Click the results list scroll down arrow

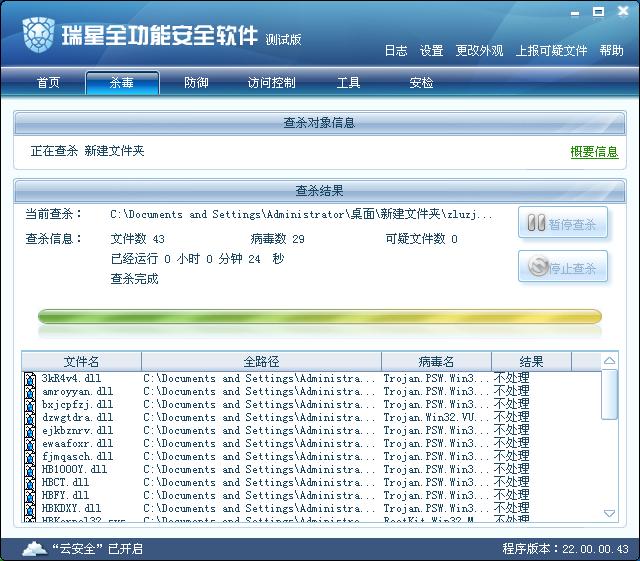pos(609,513)
